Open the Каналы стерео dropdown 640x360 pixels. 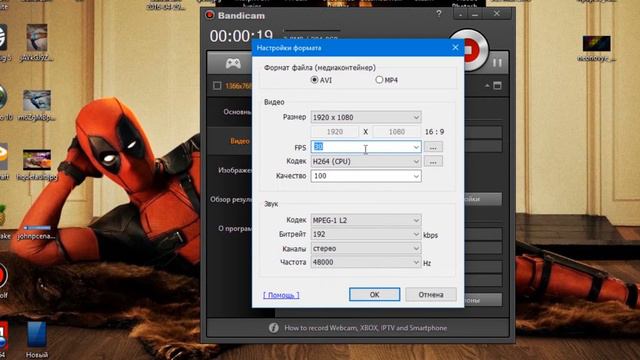click(x=366, y=248)
